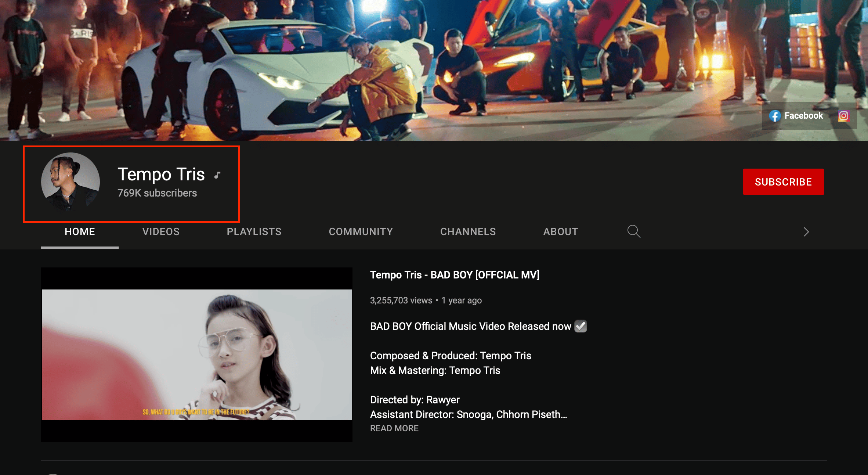Go to the Community tab
The image size is (868, 475).
[x=361, y=232]
